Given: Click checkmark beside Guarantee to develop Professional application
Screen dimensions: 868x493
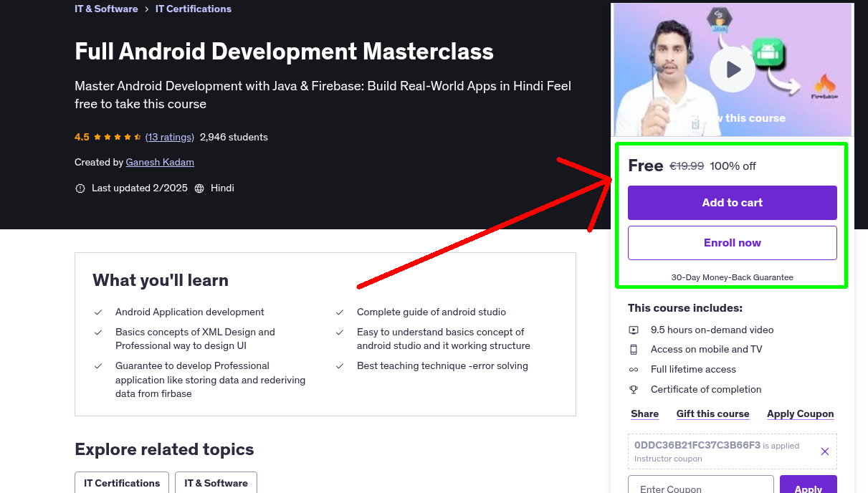Looking at the screenshot, I should coord(98,366).
